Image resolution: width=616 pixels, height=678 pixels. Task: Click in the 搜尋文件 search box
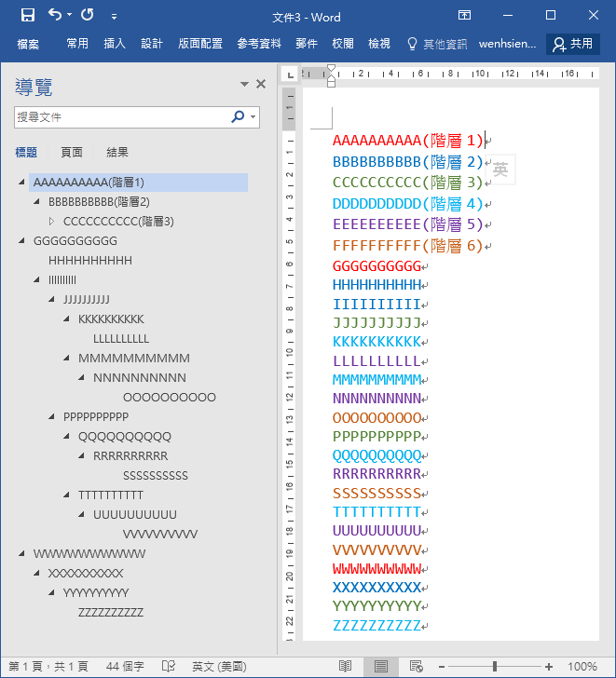click(121, 117)
